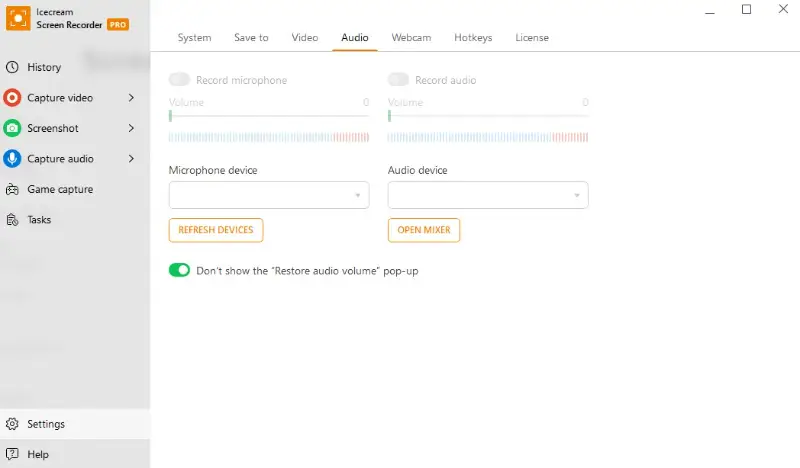Click the Help question mark icon
This screenshot has width=800, height=468.
(x=12, y=454)
